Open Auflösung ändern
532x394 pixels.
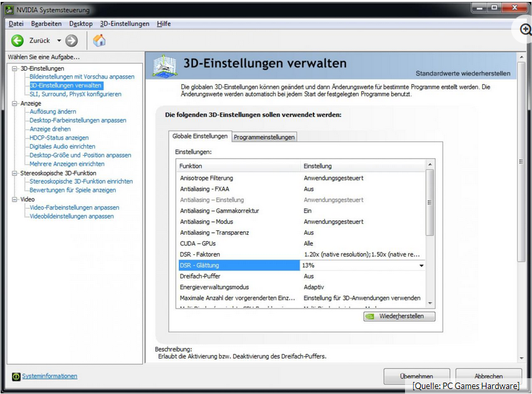point(52,111)
